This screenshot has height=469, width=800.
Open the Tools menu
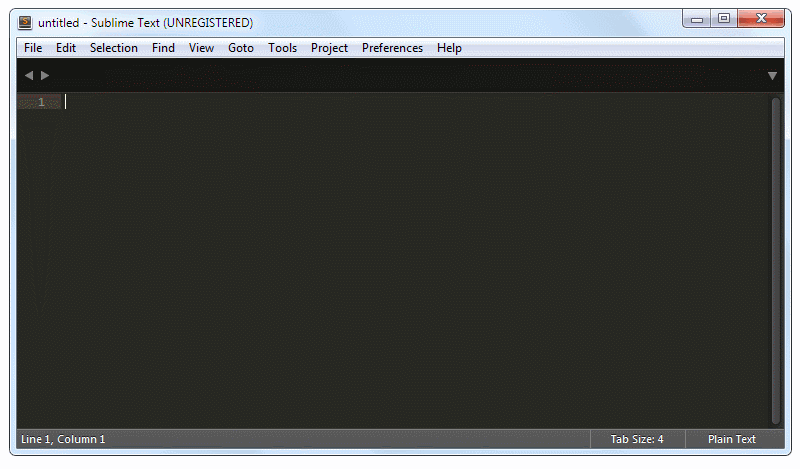(283, 48)
